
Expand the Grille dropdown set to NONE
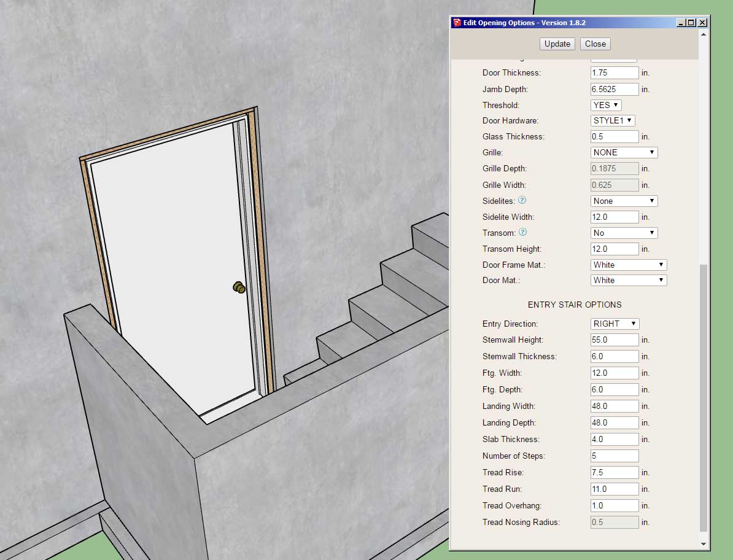click(x=624, y=152)
